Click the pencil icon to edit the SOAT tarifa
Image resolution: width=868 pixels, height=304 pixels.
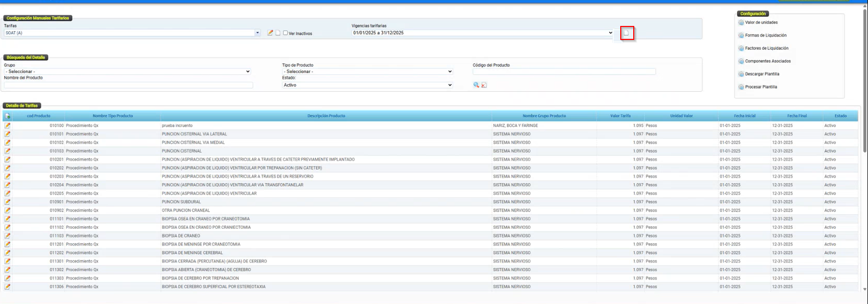[x=270, y=33]
